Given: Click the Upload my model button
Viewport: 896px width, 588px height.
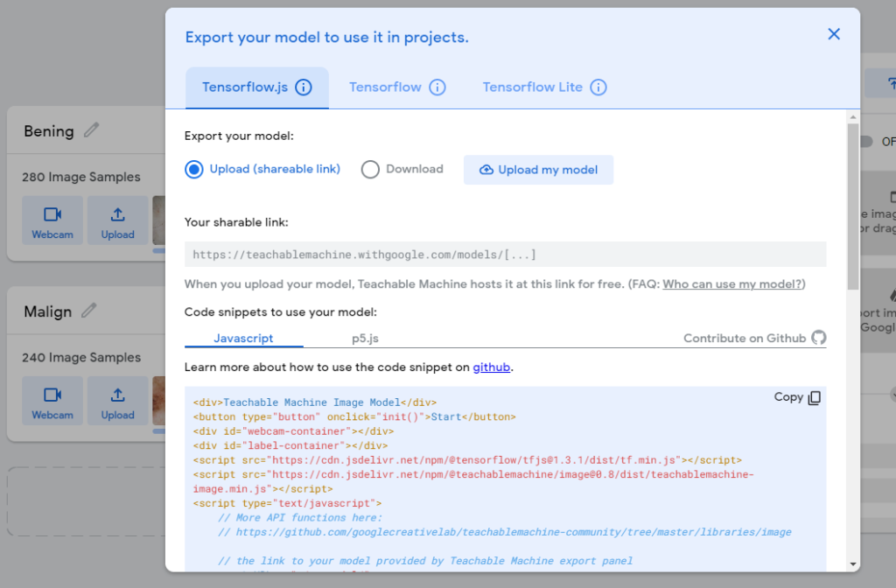Looking at the screenshot, I should click(x=538, y=170).
